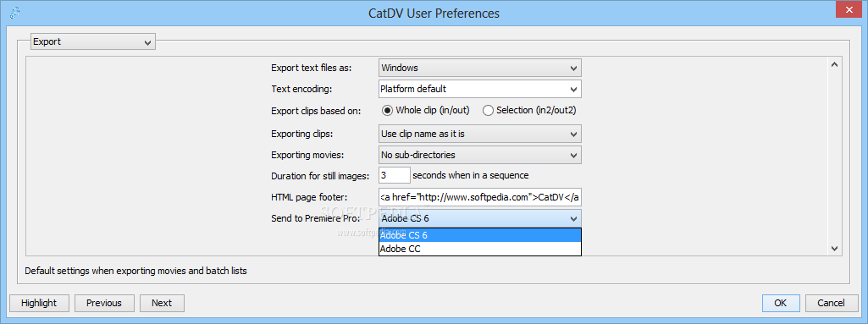Open the Exporting movies dropdown
The width and height of the screenshot is (868, 324).
480,155
